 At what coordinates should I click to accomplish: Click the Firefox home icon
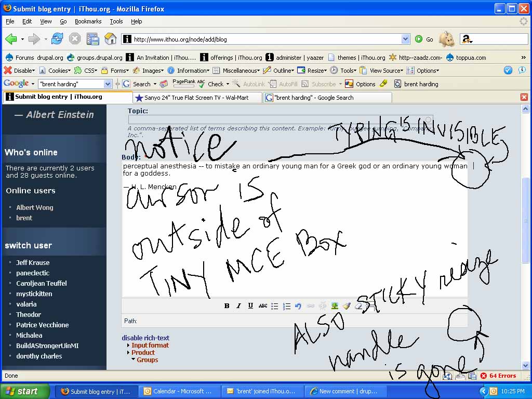pos(110,39)
